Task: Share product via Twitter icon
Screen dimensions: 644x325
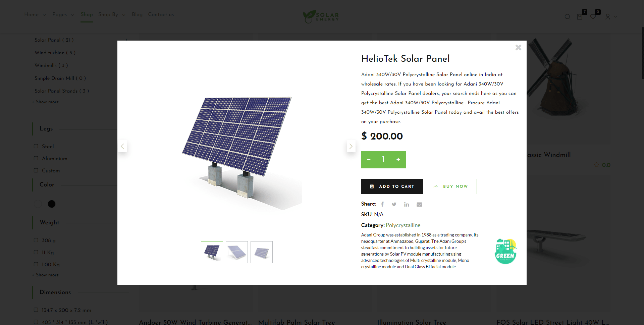Action: click(x=394, y=204)
